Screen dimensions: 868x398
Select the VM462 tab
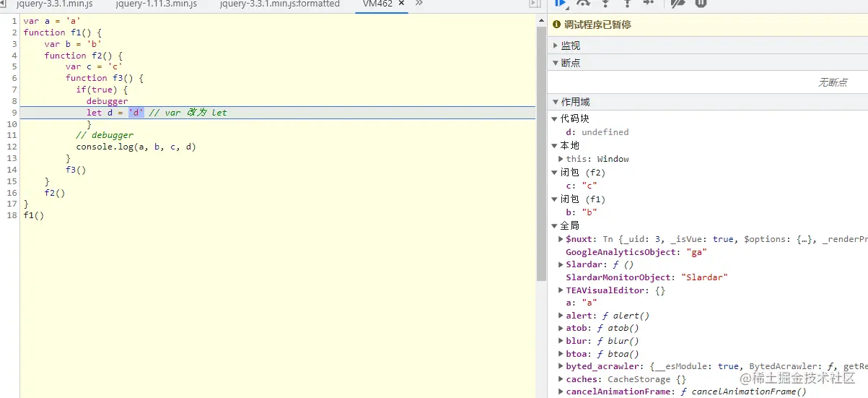[378, 4]
